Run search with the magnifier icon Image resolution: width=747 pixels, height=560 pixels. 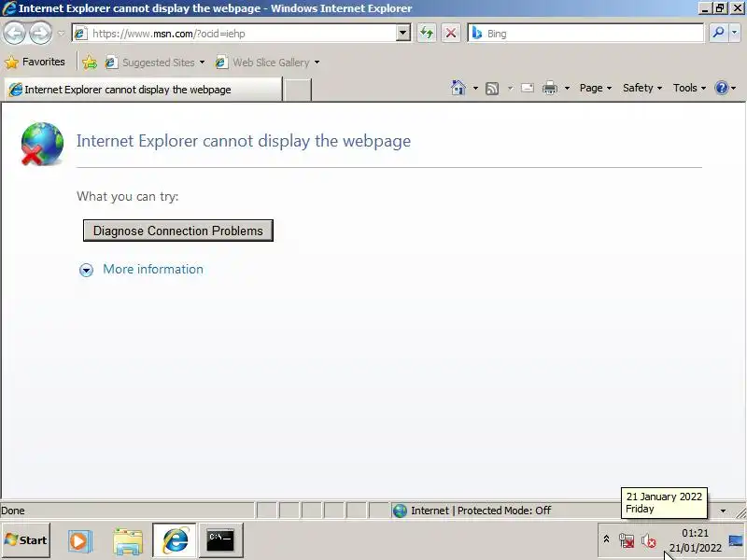point(718,33)
